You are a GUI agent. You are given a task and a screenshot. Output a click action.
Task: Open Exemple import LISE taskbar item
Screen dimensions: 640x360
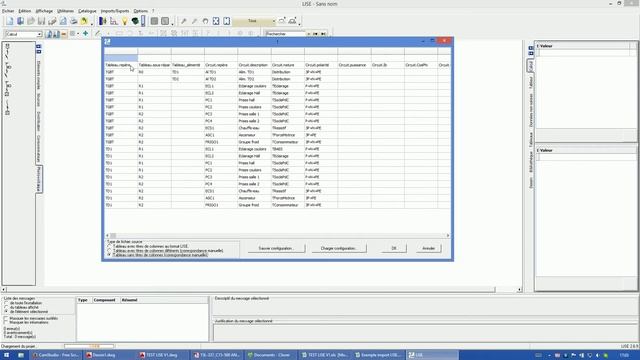[x=378, y=355]
